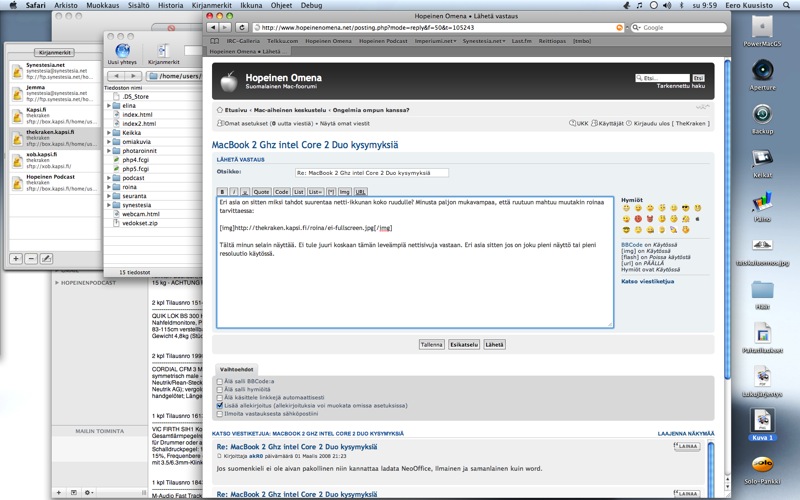Expand the Keikka folder in FTP list

(x=109, y=133)
